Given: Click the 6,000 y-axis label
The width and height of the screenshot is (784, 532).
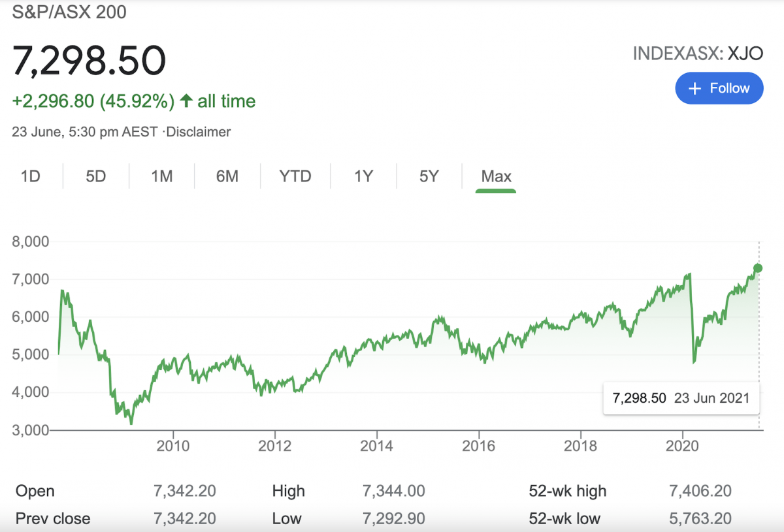Looking at the screenshot, I should click(31, 317).
